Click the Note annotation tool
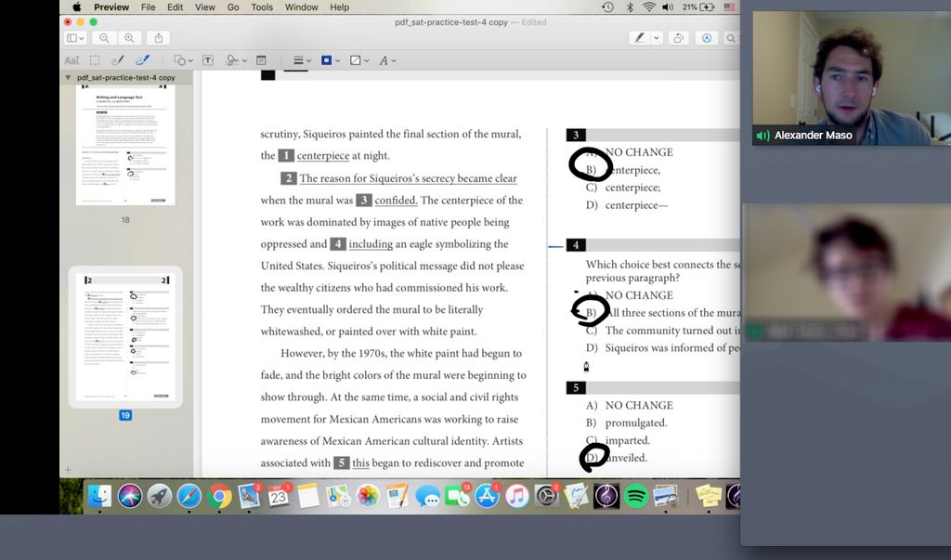 (x=261, y=60)
